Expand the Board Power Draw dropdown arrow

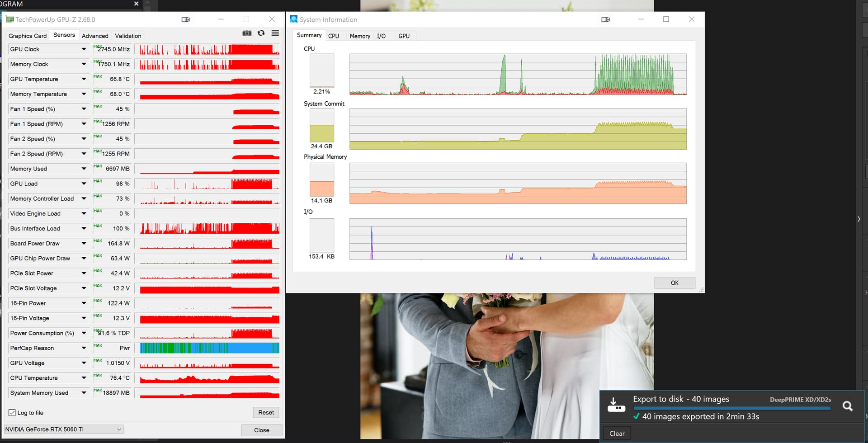(x=84, y=244)
